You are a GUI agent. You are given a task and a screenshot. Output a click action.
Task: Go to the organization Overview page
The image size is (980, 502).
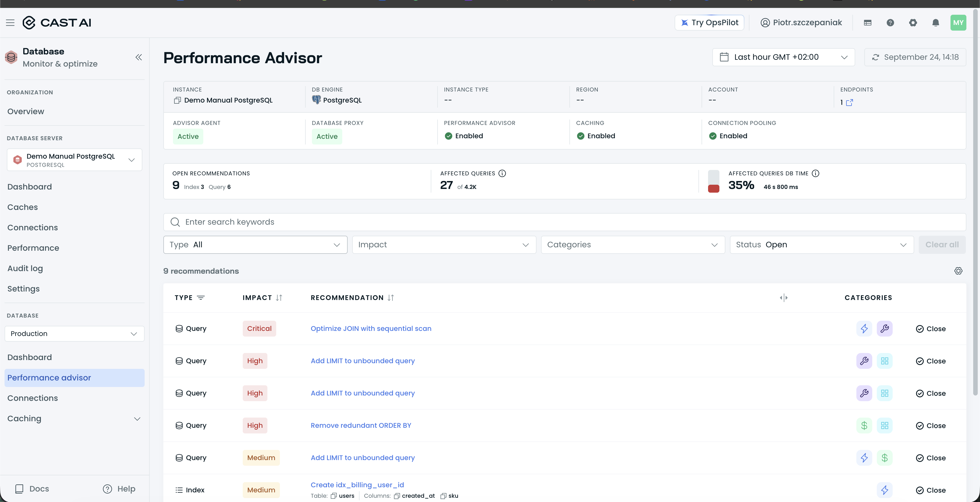point(26,111)
